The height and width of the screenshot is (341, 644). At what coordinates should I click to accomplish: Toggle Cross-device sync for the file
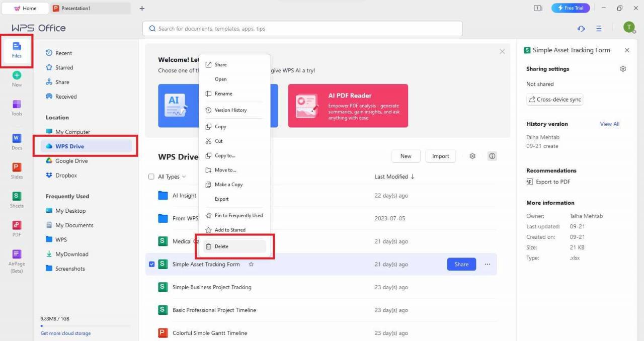point(554,99)
